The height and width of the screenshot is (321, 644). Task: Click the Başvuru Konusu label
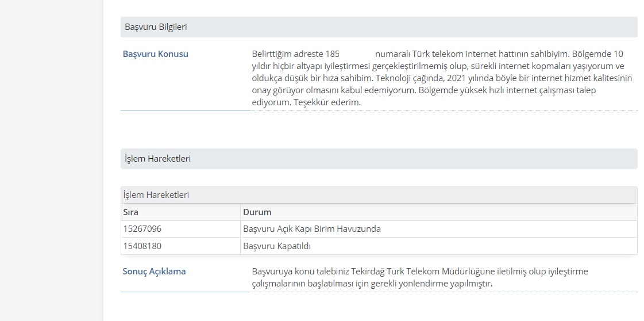coord(155,54)
